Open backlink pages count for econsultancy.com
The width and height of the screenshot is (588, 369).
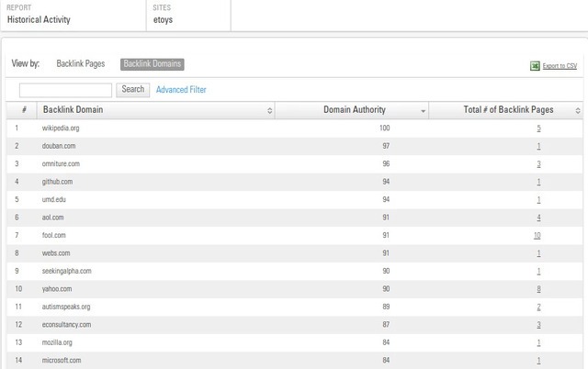[538, 324]
